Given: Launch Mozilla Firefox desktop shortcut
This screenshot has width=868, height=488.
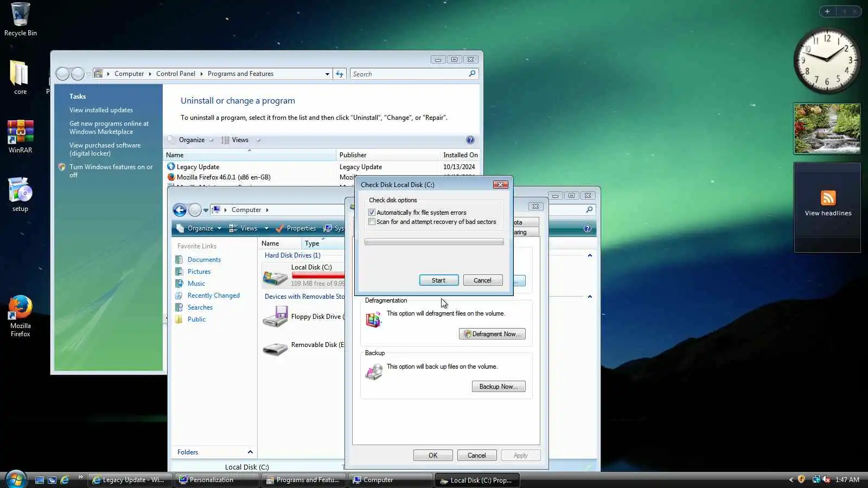Looking at the screenshot, I should [x=20, y=317].
